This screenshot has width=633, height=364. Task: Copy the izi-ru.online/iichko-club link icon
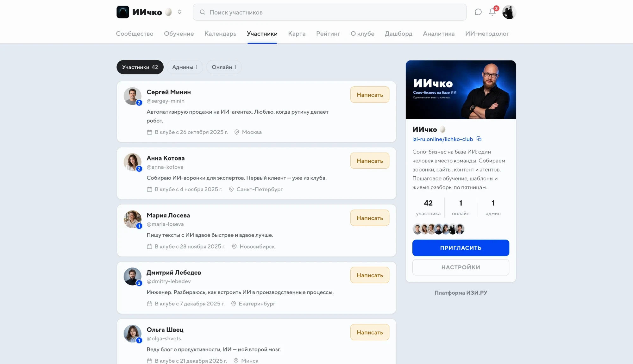coord(479,139)
